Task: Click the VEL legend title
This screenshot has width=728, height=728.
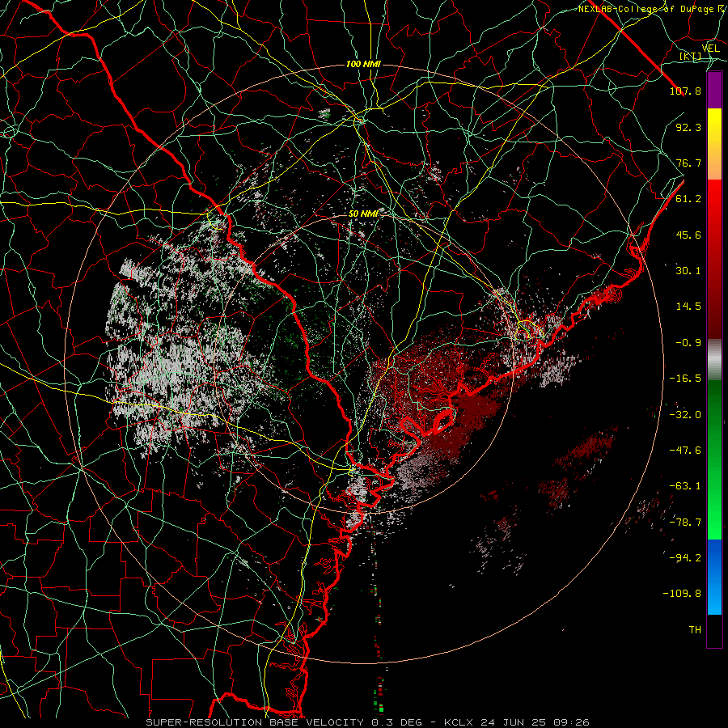Action: (x=710, y=49)
